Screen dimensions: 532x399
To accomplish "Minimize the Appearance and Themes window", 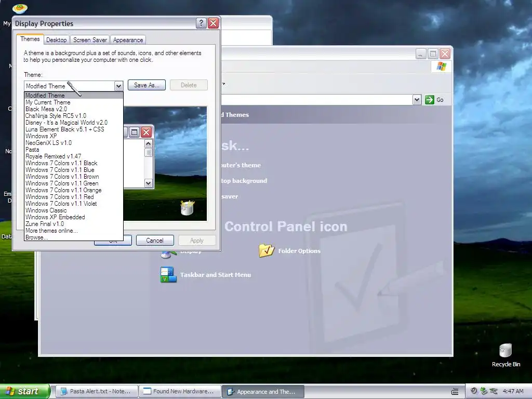I will point(421,54).
